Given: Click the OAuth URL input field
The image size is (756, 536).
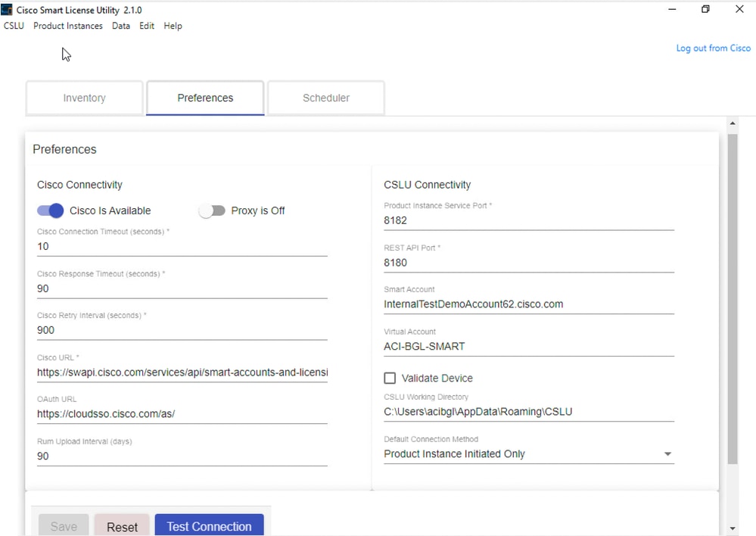Looking at the screenshot, I should pos(182,414).
